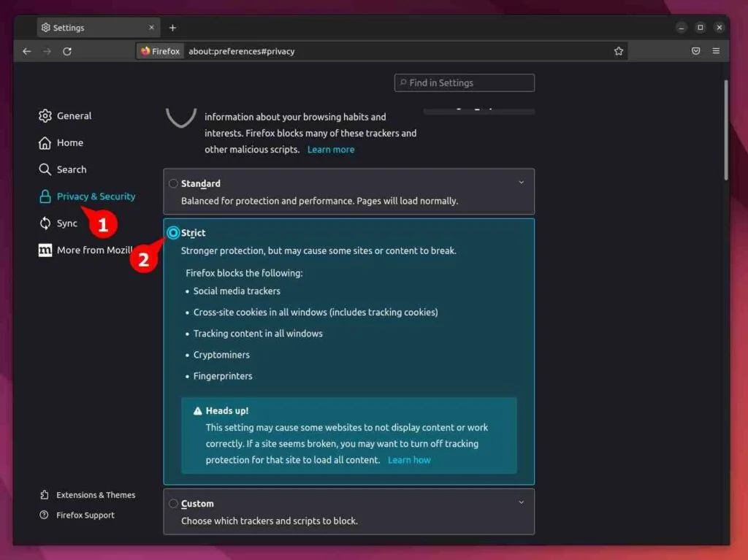The height and width of the screenshot is (560, 748).
Task: Click the 'Cryptominers' list item
Action: click(x=221, y=355)
